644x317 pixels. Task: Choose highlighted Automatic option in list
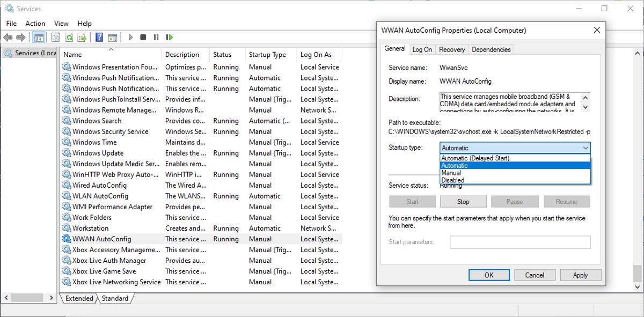click(515, 166)
